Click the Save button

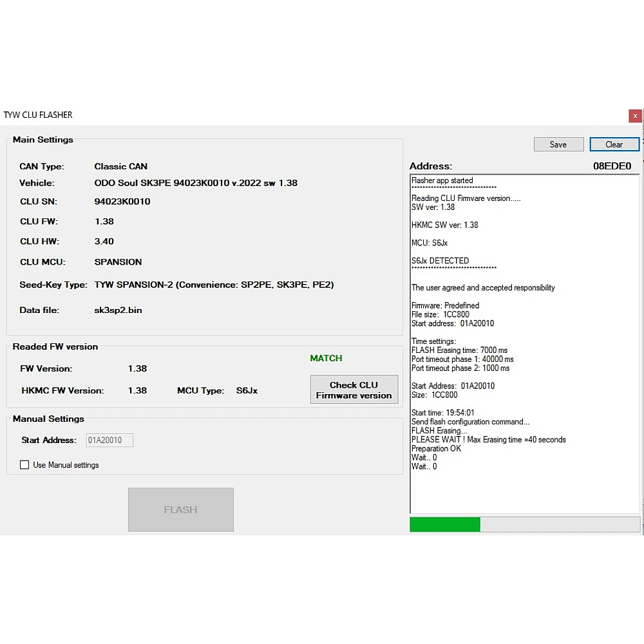point(558,144)
